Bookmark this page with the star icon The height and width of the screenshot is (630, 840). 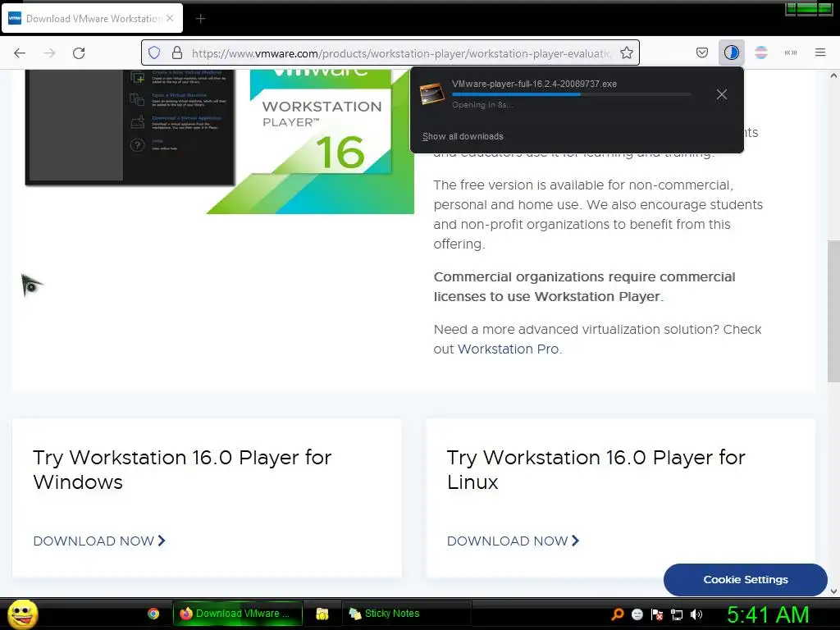coord(626,52)
